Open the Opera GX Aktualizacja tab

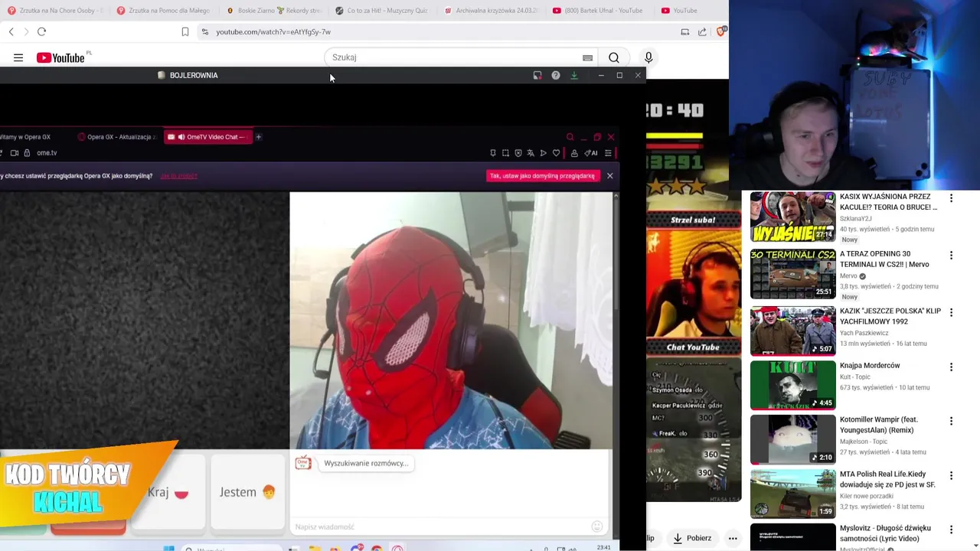117,137
